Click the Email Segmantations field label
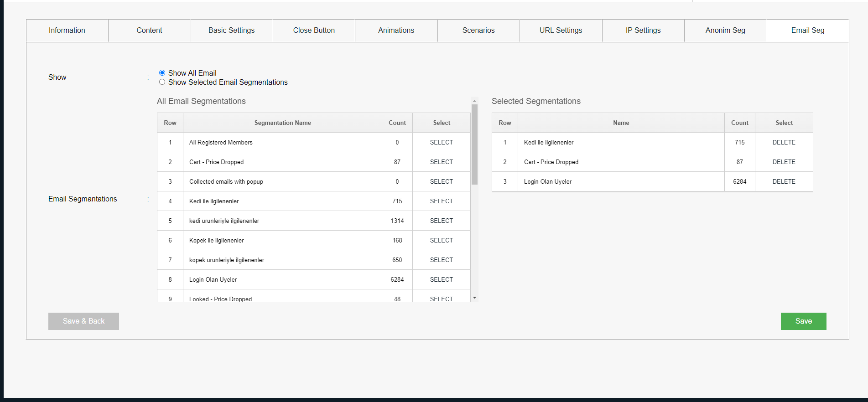 (x=83, y=199)
